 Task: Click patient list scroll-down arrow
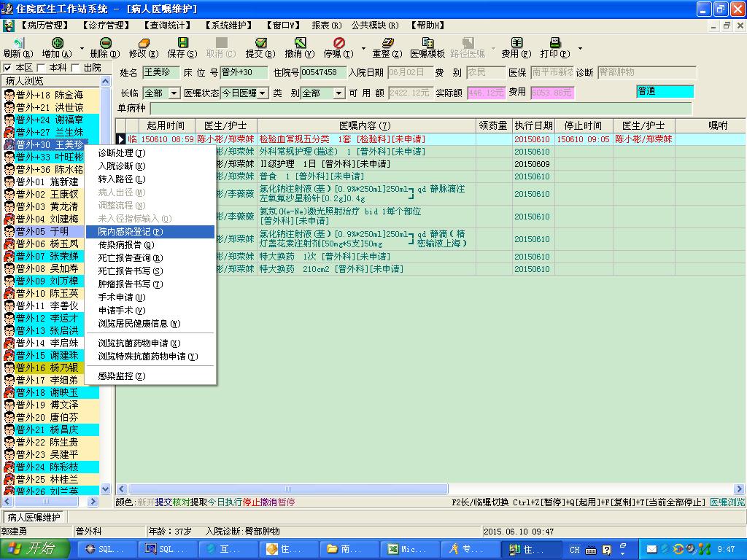(106, 489)
